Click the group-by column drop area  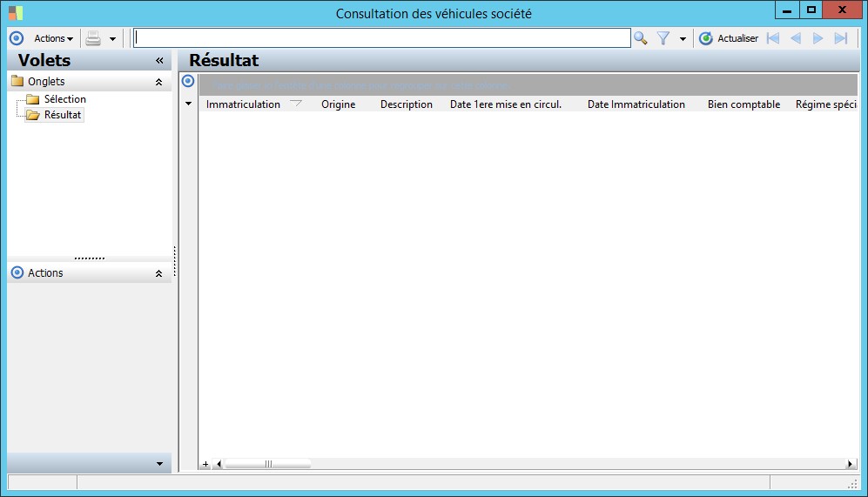pos(528,85)
